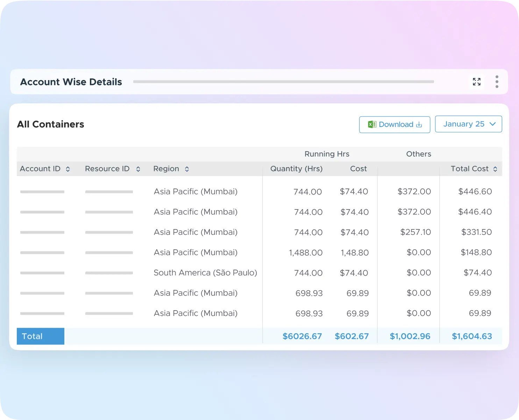
Task: Click the $446.60 total cost cell
Action: tap(475, 192)
